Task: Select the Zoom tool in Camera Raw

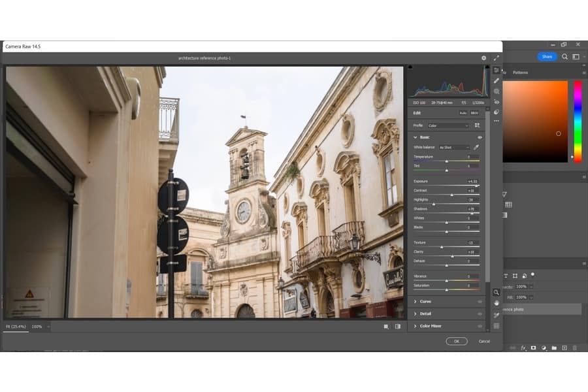Action: pyautogui.click(x=497, y=292)
